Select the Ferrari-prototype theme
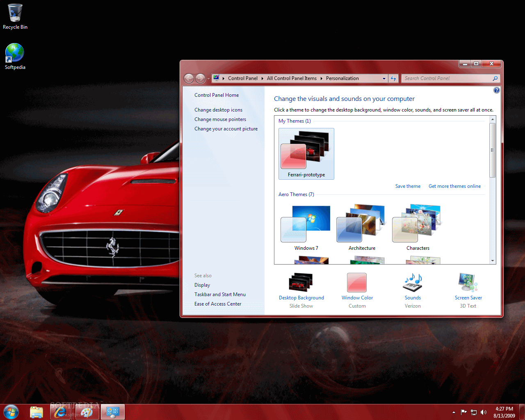525x420 pixels. point(306,154)
